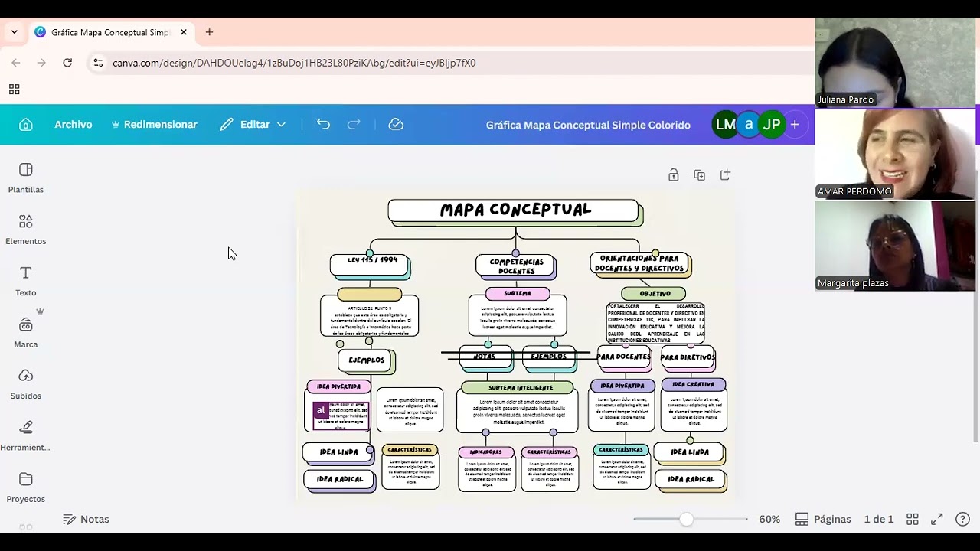Select the LM collaborator avatar
This screenshot has width=980, height=551.
[725, 124]
